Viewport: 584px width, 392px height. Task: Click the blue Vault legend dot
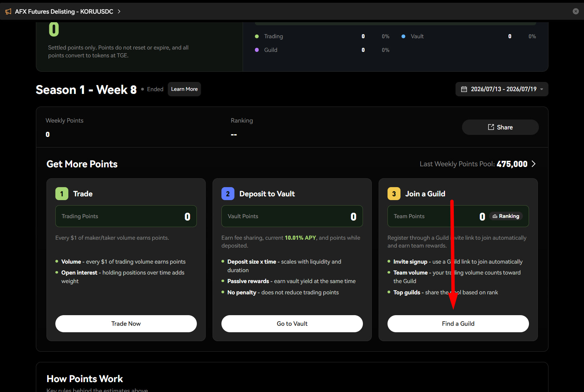coord(403,36)
